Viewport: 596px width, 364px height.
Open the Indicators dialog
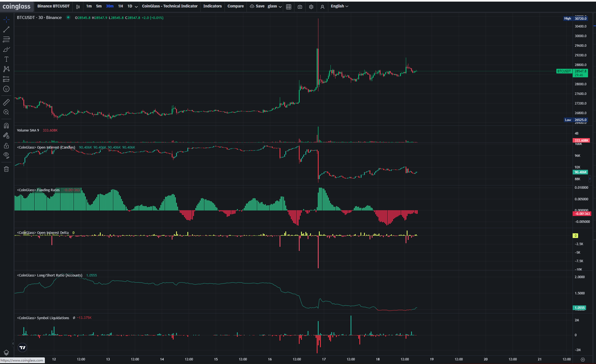[x=213, y=6]
